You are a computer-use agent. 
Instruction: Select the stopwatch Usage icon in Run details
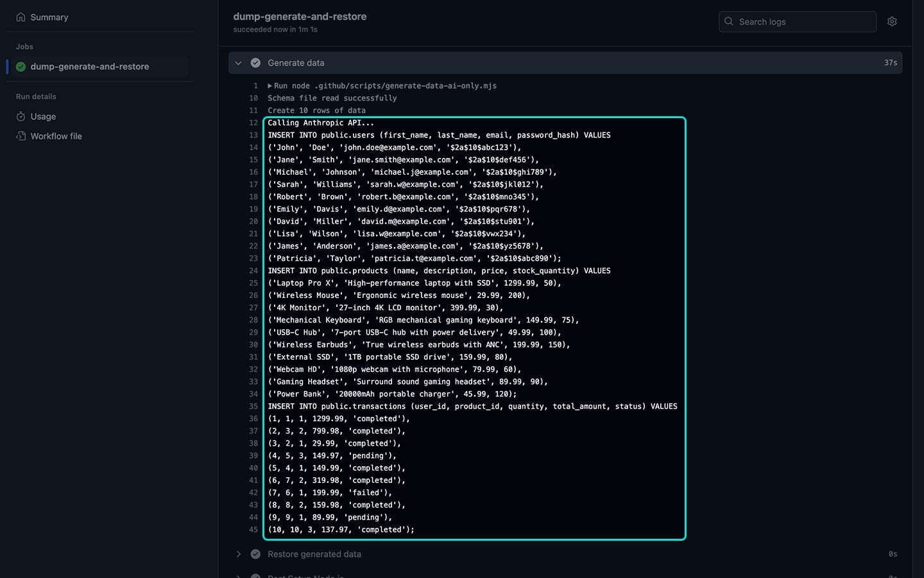click(x=21, y=116)
